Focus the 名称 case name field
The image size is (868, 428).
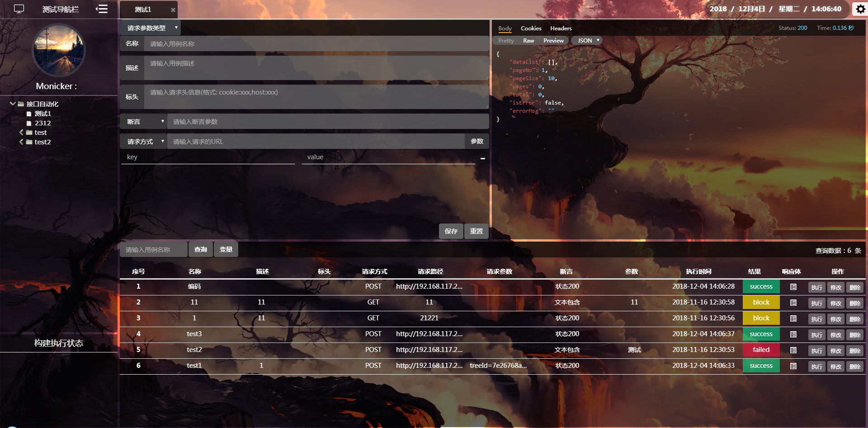click(x=316, y=43)
